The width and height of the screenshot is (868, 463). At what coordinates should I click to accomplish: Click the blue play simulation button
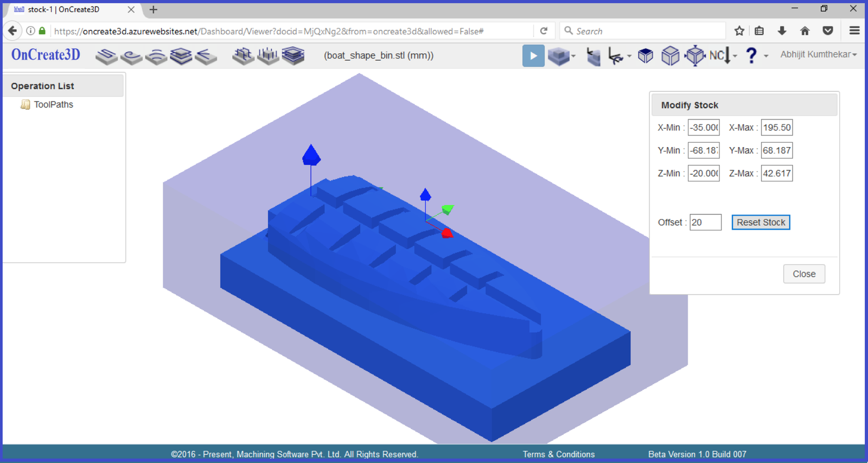tap(533, 56)
